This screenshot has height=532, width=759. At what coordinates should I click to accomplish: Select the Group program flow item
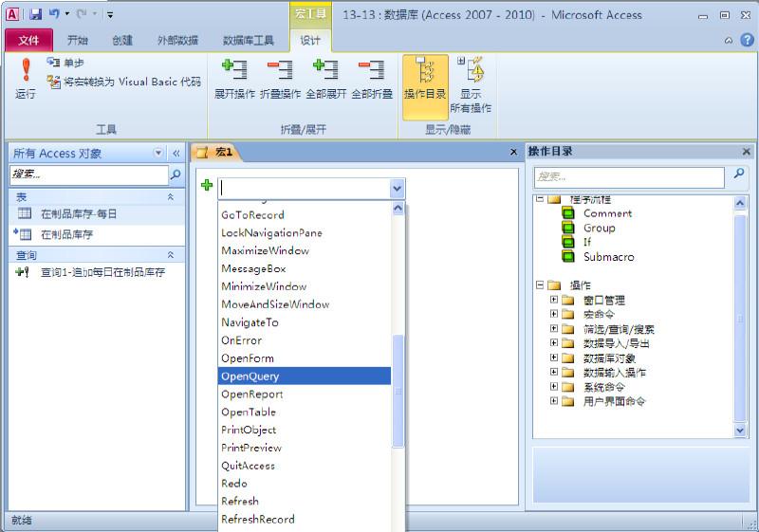[x=599, y=228]
